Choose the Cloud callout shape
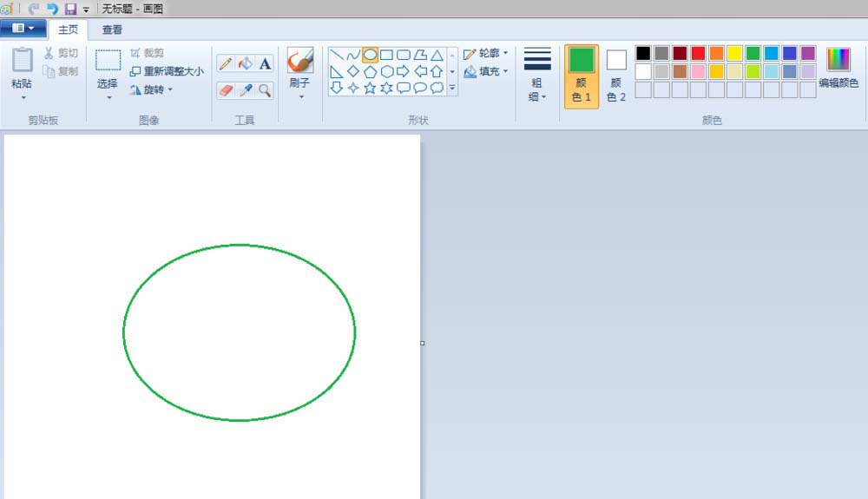Viewport: 868px width, 499px height. click(437, 88)
